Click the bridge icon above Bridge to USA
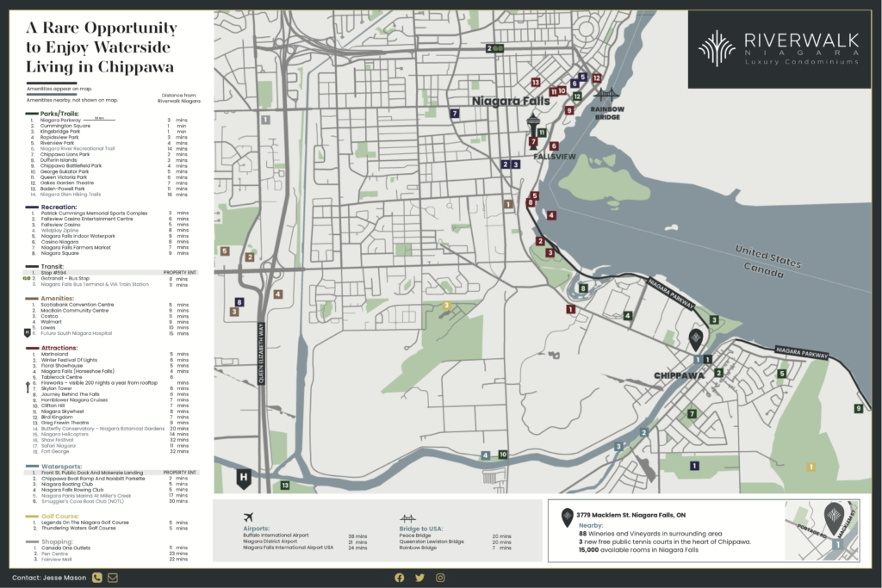Viewport: 882px width, 588px height. [407, 518]
